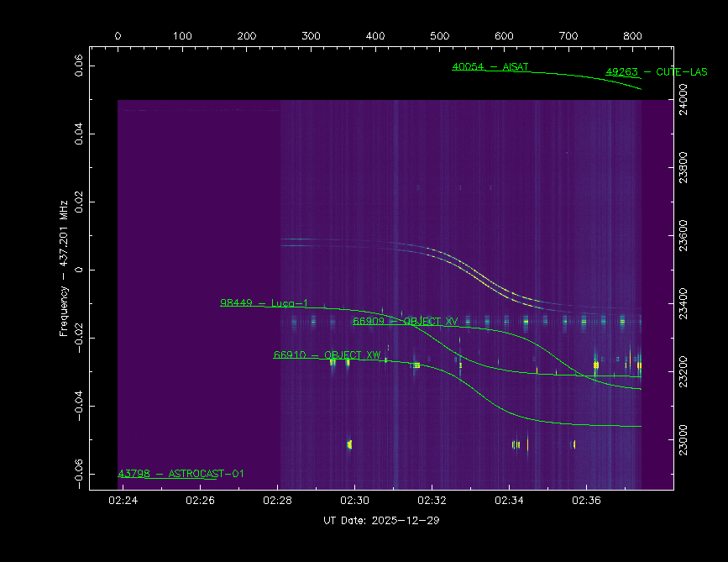Click the 800 tick on top axis
This screenshot has height=562, width=728.
pos(633,36)
